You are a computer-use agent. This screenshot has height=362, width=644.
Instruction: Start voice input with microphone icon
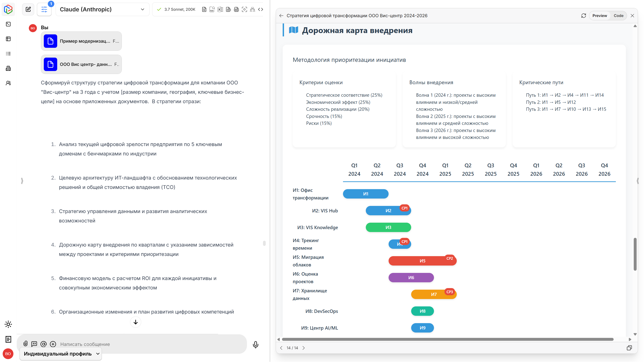point(255,345)
